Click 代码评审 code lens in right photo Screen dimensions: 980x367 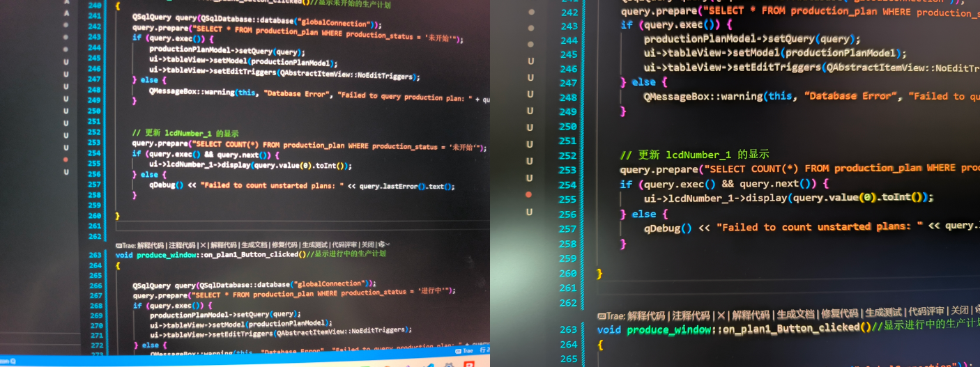[x=926, y=311]
